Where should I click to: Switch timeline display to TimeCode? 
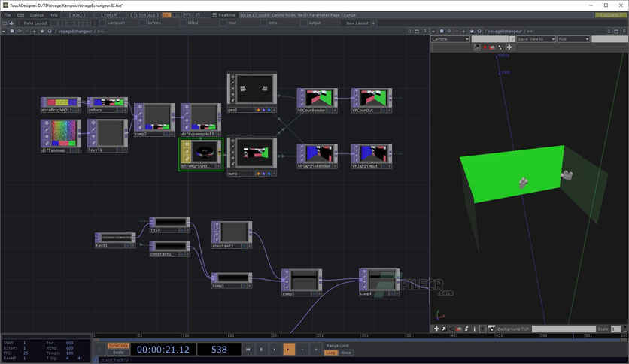click(118, 345)
